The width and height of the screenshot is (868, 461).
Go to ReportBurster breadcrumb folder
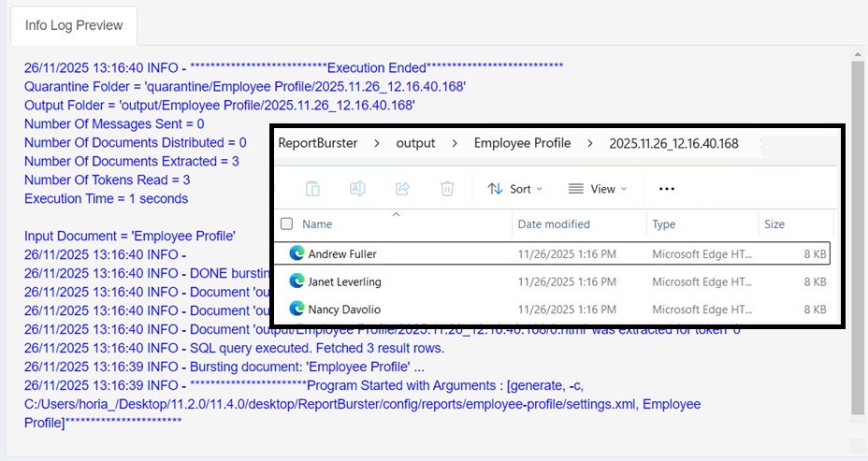pos(318,143)
